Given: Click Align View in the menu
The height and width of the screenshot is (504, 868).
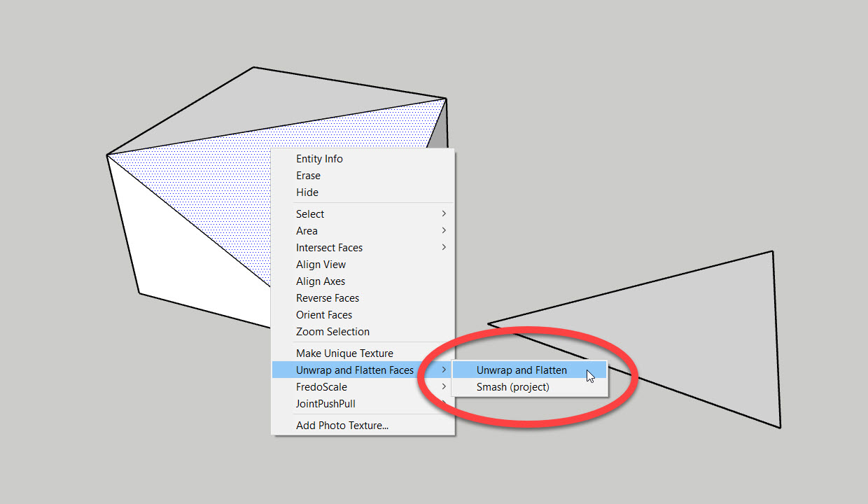Looking at the screenshot, I should pyautogui.click(x=321, y=265).
